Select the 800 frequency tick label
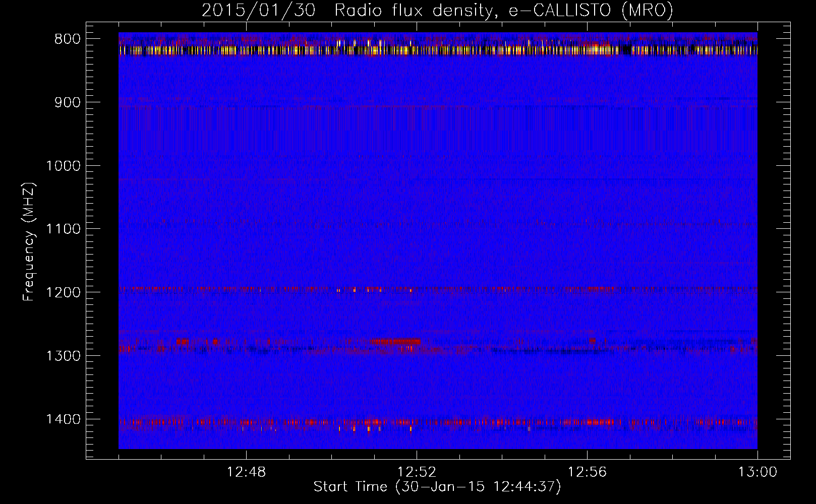 [x=68, y=39]
